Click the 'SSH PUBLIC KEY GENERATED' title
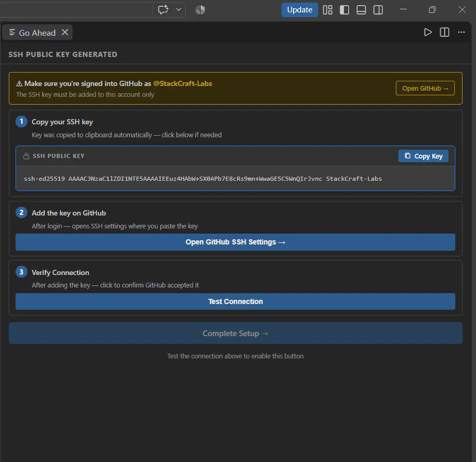476x462 pixels. (63, 54)
